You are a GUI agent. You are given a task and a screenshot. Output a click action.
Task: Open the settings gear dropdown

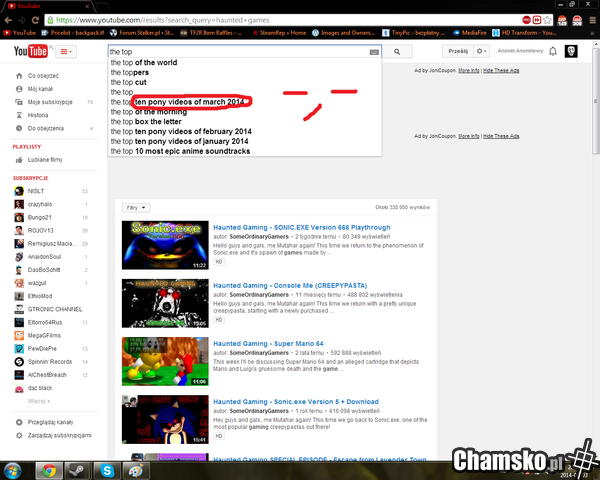click(x=482, y=51)
